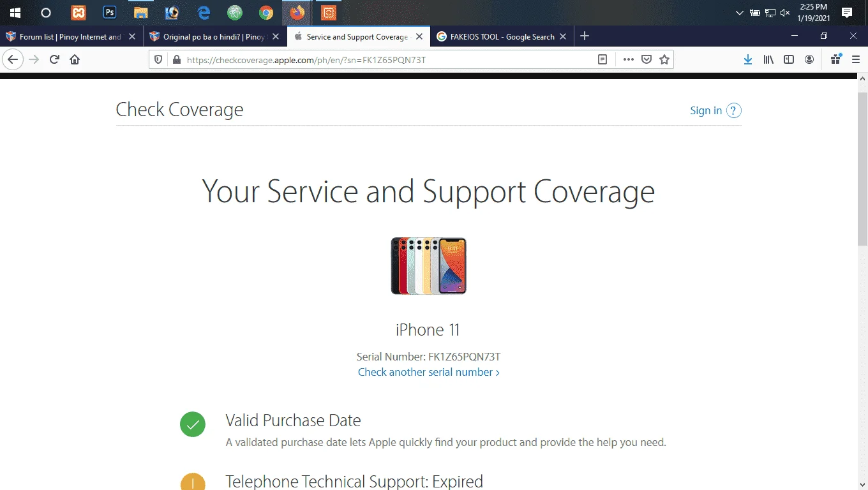Open Photoshop from the taskbar

click(x=110, y=13)
